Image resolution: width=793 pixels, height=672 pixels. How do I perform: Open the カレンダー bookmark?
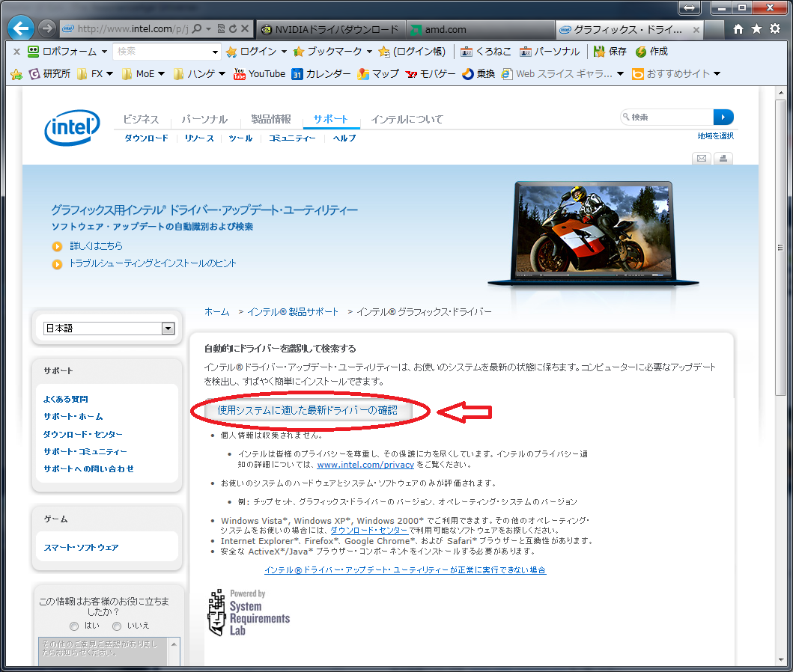(321, 74)
